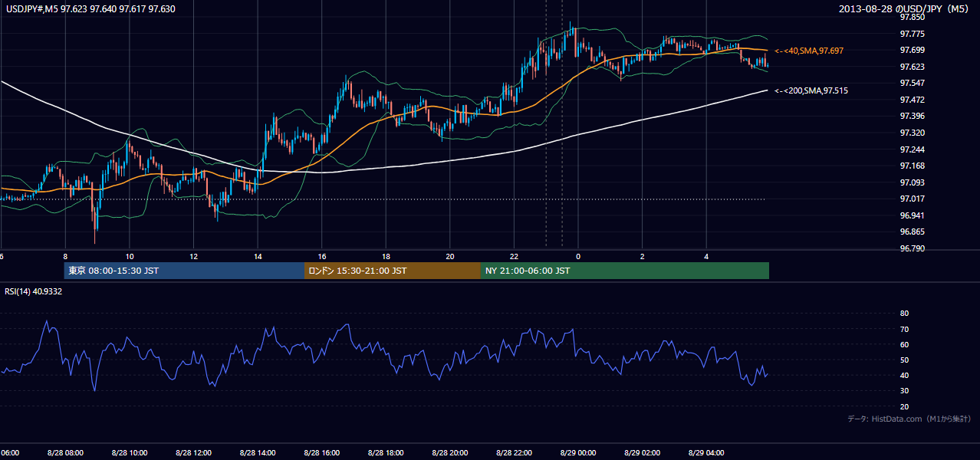
Task: Click the 8/29 04:00 bottom time label
Action: pos(706,453)
